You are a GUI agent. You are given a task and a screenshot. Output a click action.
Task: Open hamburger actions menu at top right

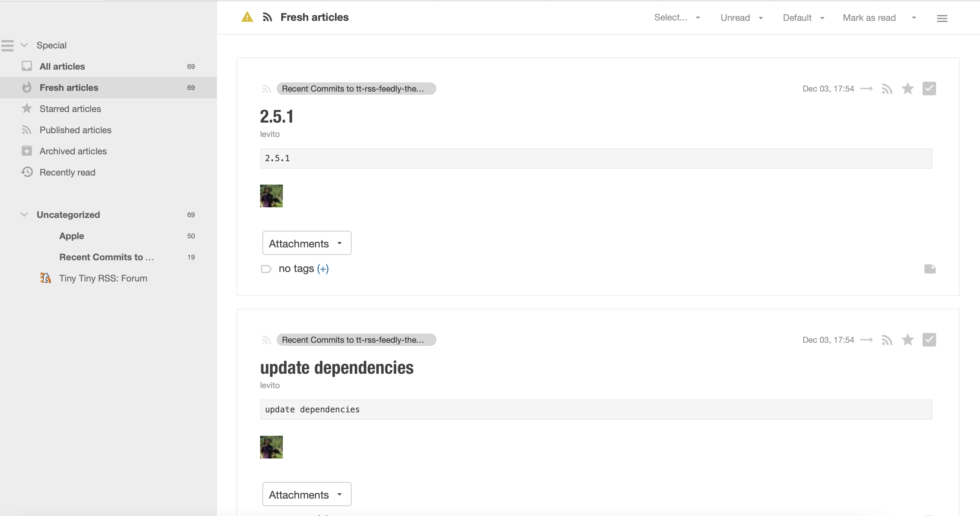[x=942, y=18]
